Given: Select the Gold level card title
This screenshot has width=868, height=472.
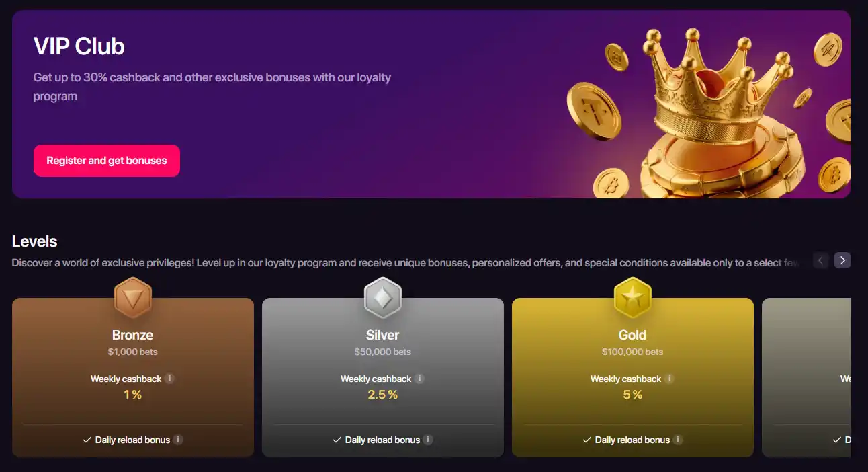Looking at the screenshot, I should coord(633,335).
